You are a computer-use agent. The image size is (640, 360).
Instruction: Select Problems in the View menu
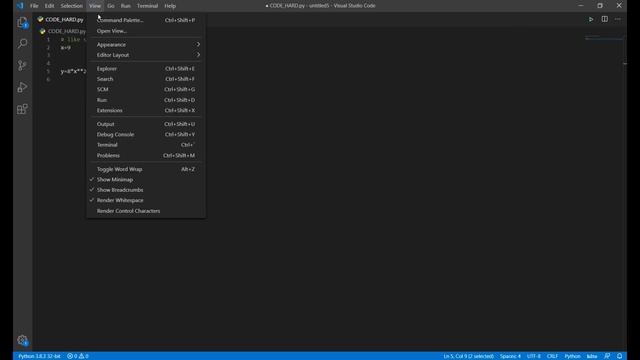146,156
